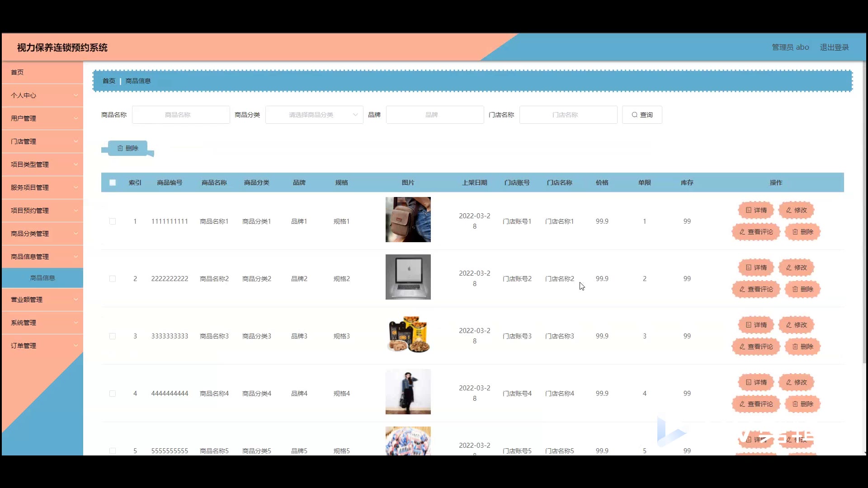
Task: Click the search magnifier query button
Action: pos(642,115)
